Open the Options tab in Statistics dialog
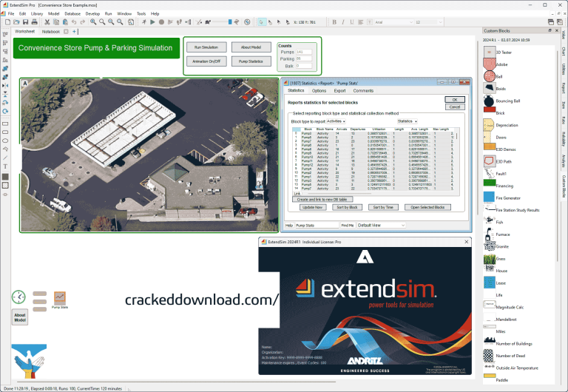This screenshot has height=392, width=568. point(319,90)
